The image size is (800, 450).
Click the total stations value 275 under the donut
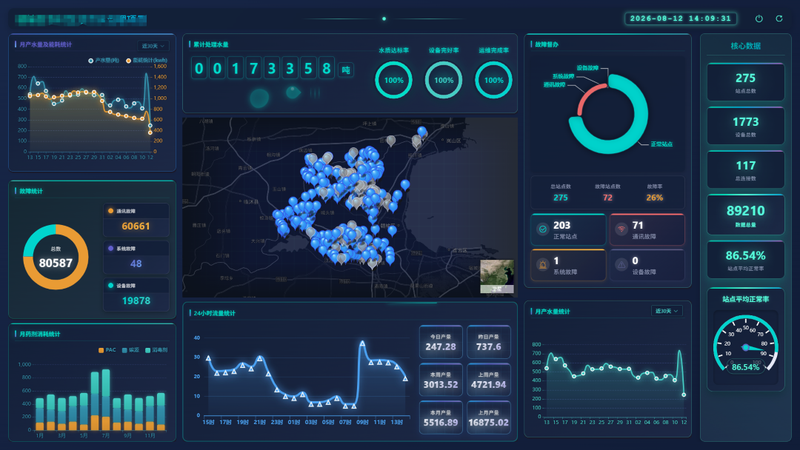560,197
